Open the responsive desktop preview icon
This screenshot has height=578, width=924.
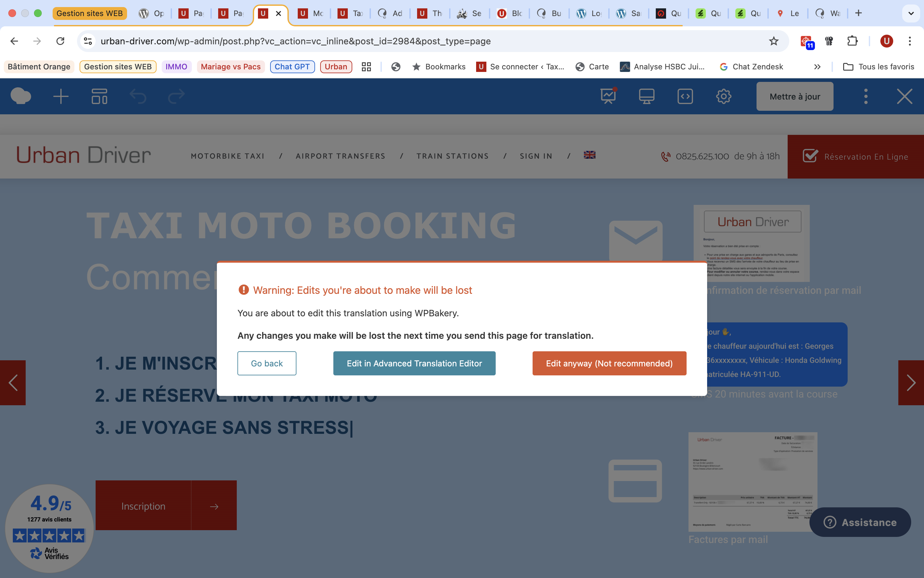pyautogui.click(x=646, y=96)
